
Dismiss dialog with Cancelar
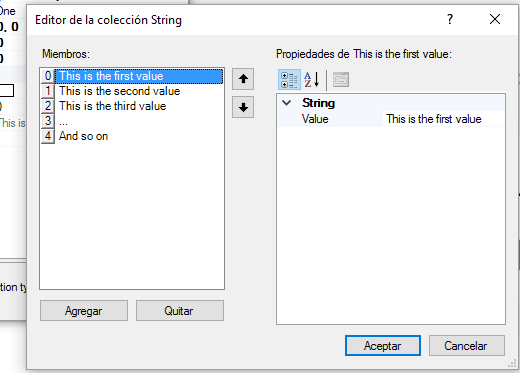(x=467, y=346)
